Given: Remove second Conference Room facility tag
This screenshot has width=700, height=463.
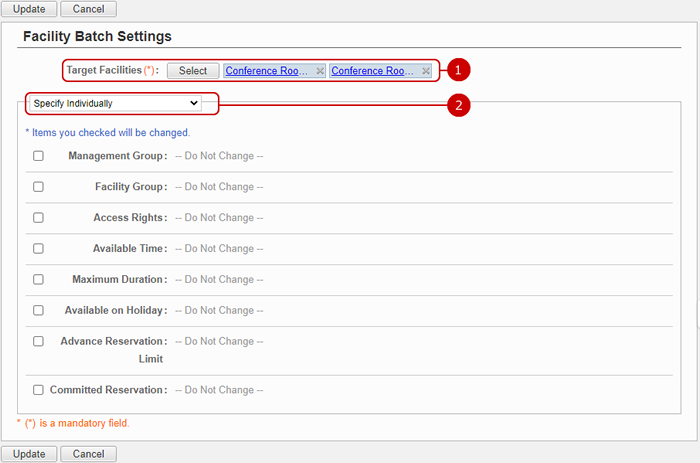Looking at the screenshot, I should point(426,71).
